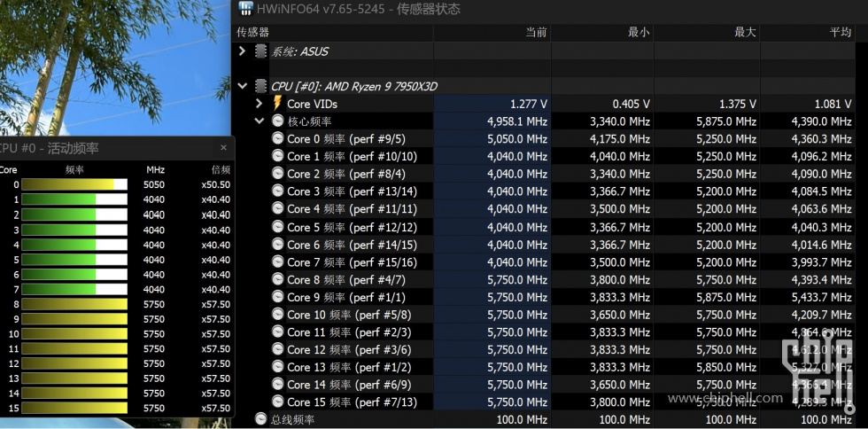The image size is (868, 429).
Task: Click the 频率 header in 活动频率 window
Action: pyautogui.click(x=74, y=169)
